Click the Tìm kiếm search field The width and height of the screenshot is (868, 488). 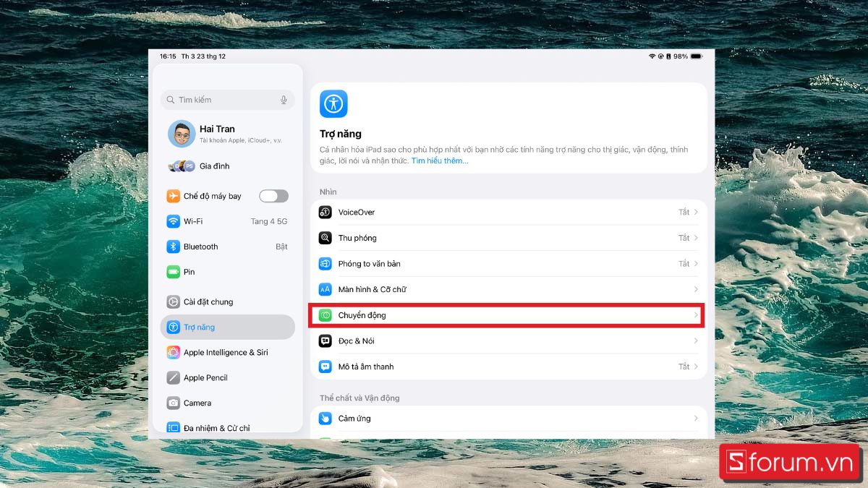coord(228,100)
